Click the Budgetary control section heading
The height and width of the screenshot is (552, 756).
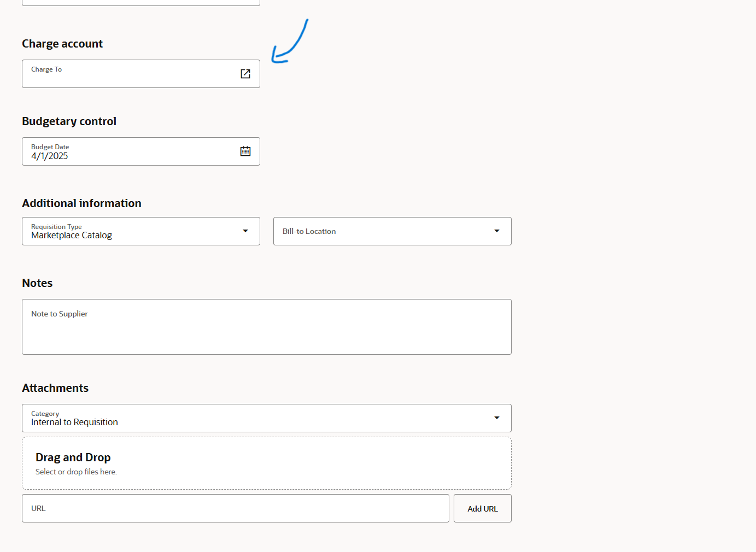69,121
